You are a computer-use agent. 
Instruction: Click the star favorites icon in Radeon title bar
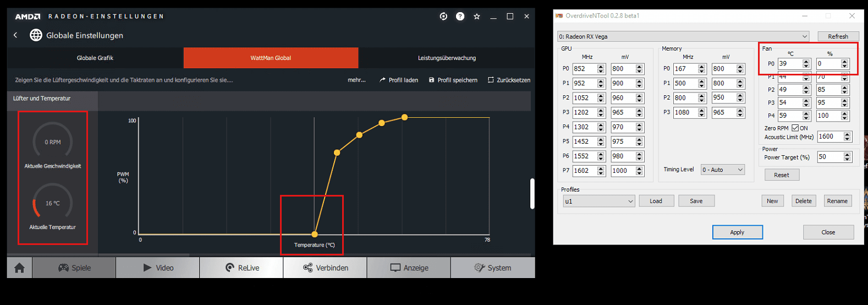477,17
